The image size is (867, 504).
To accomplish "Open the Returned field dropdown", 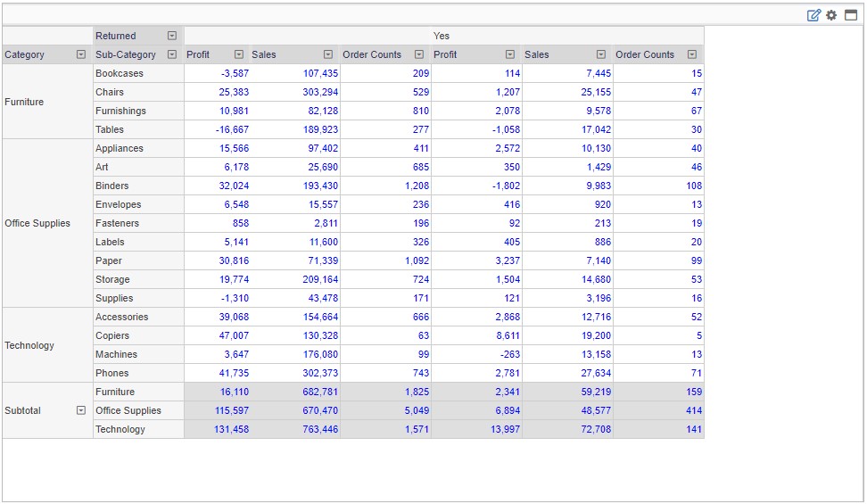I will pos(172,36).
